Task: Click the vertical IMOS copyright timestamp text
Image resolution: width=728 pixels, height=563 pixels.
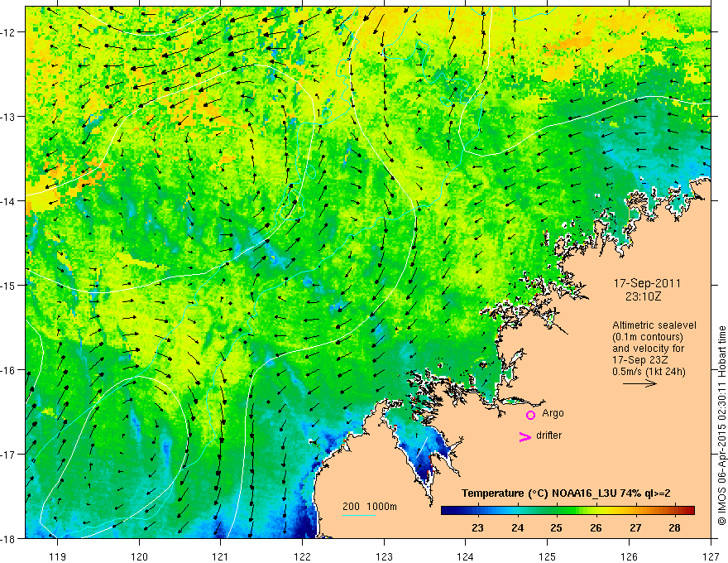Action: click(721, 426)
